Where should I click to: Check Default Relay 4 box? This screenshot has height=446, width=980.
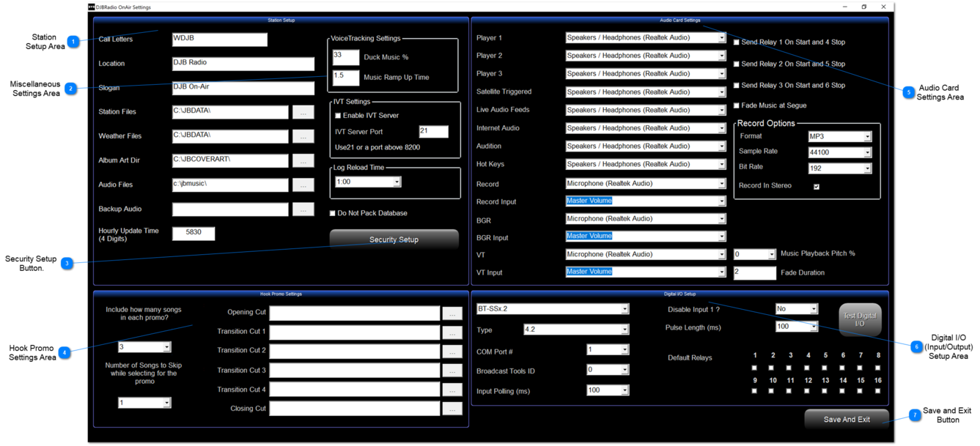808,368
